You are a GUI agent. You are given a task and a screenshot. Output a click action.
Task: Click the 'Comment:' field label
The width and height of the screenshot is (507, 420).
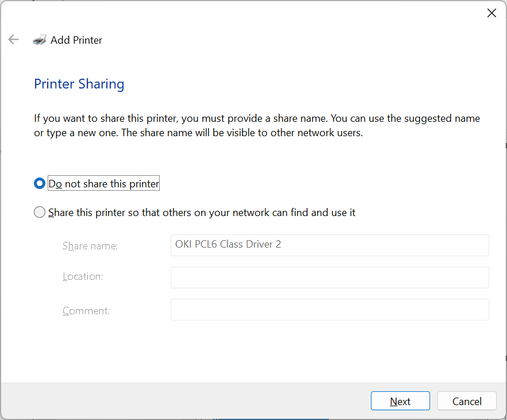[x=86, y=311]
